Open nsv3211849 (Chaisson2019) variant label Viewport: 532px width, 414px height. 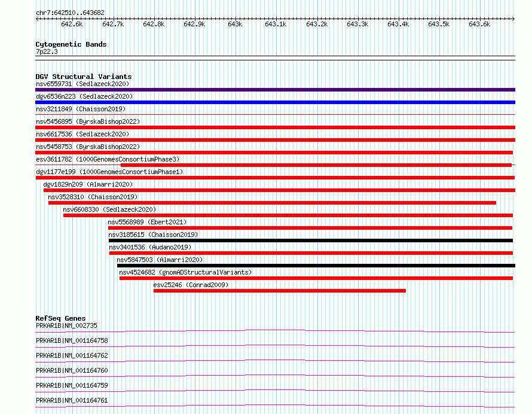(x=81, y=109)
